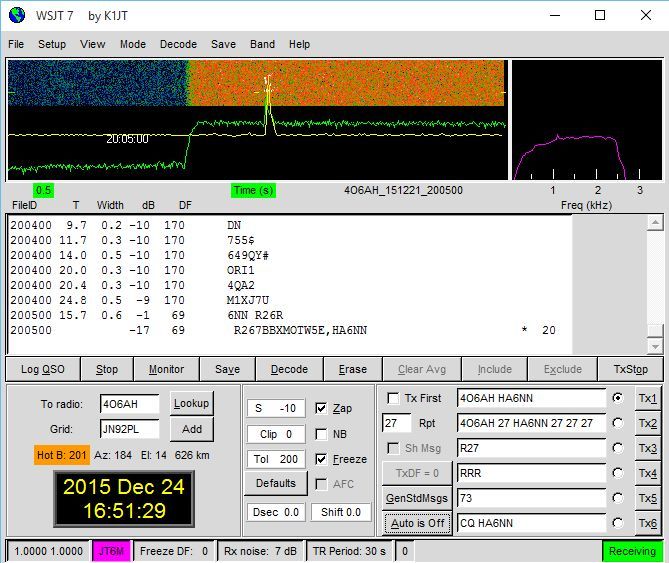Click the Hot B: 201 orange label
Screen dimensions: 669x563
(x=62, y=456)
